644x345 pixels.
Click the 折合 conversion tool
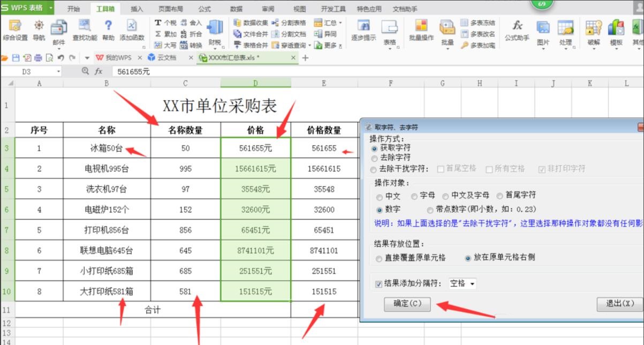(191, 34)
